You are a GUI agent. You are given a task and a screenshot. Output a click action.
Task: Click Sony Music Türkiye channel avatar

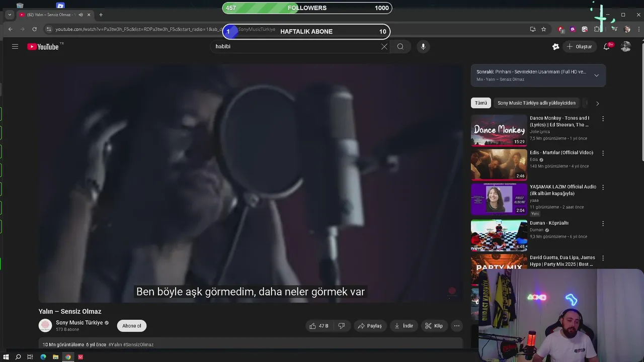(45, 325)
